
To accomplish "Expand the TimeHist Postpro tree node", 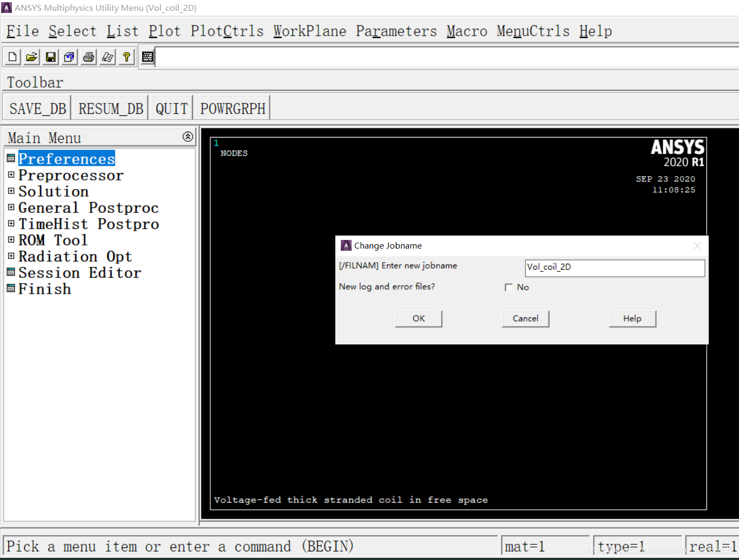I will (x=11, y=224).
